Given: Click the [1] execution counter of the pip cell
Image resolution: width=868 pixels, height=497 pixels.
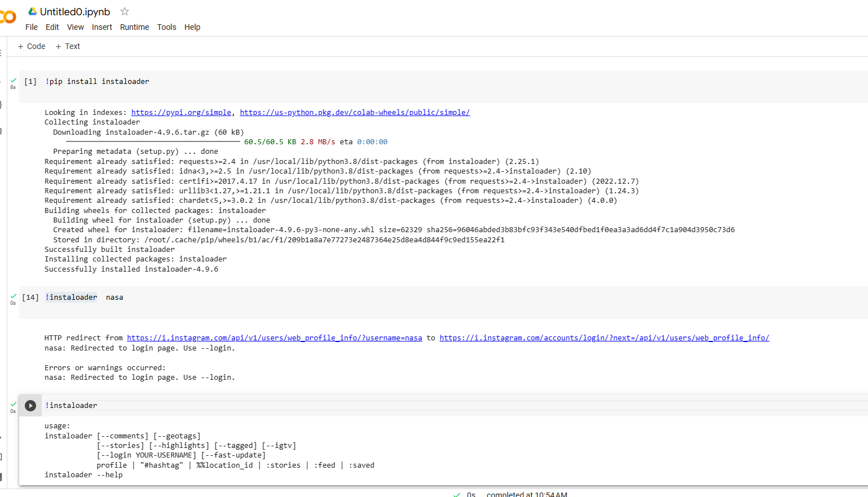Looking at the screenshot, I should tap(30, 81).
